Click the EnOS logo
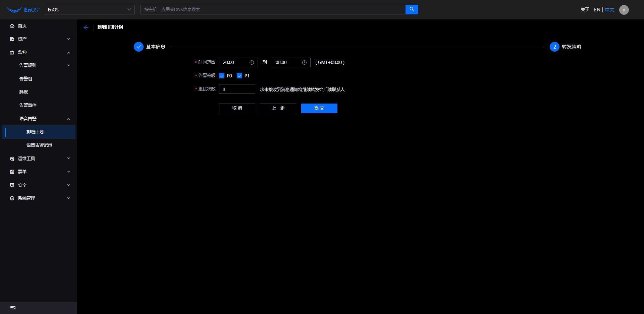Screen dimensions: 644x314 pyautogui.click(x=23, y=10)
